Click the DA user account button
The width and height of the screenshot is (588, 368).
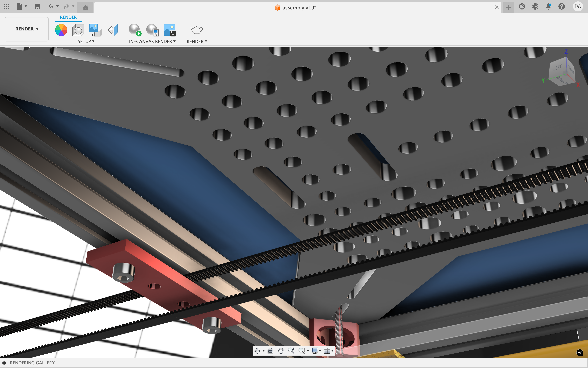click(578, 7)
